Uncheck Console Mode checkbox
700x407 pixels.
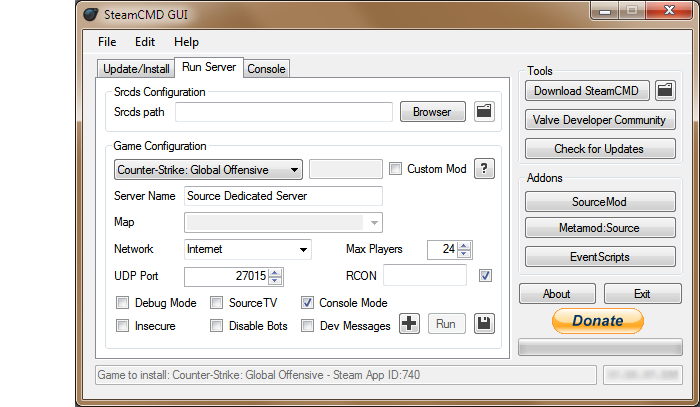click(x=307, y=303)
